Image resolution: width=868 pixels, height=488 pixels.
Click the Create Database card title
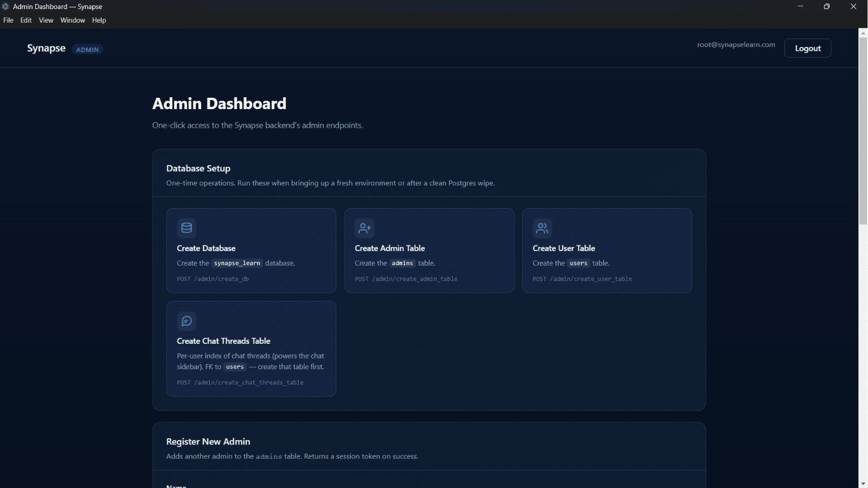pos(206,248)
